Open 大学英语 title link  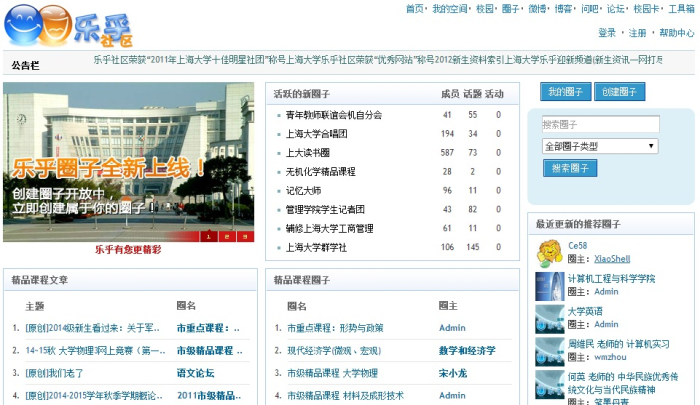[585, 311]
